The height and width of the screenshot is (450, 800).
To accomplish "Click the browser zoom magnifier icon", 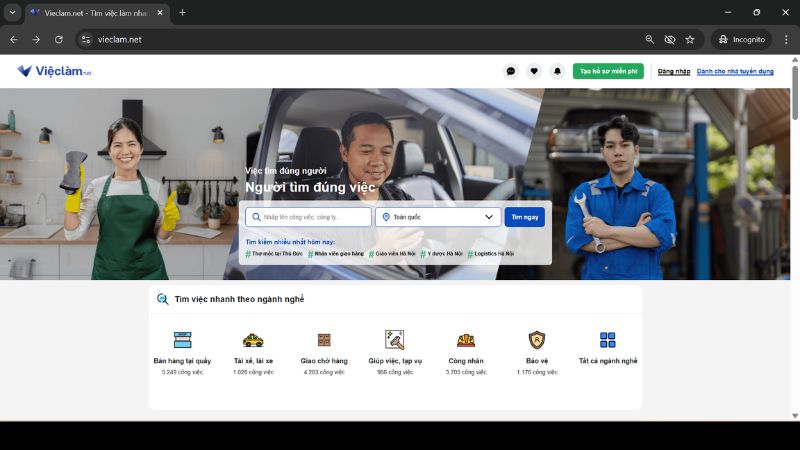I will click(649, 39).
